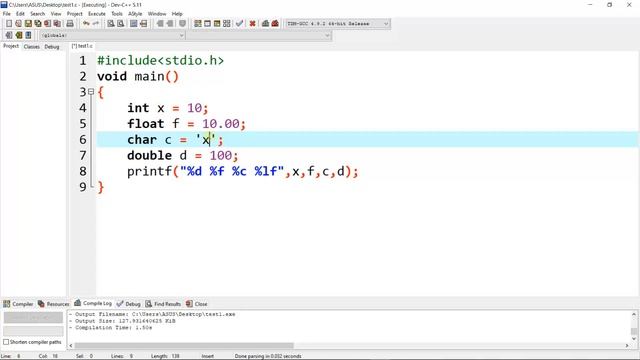Open the Compile Log bottom tab

click(x=93, y=303)
